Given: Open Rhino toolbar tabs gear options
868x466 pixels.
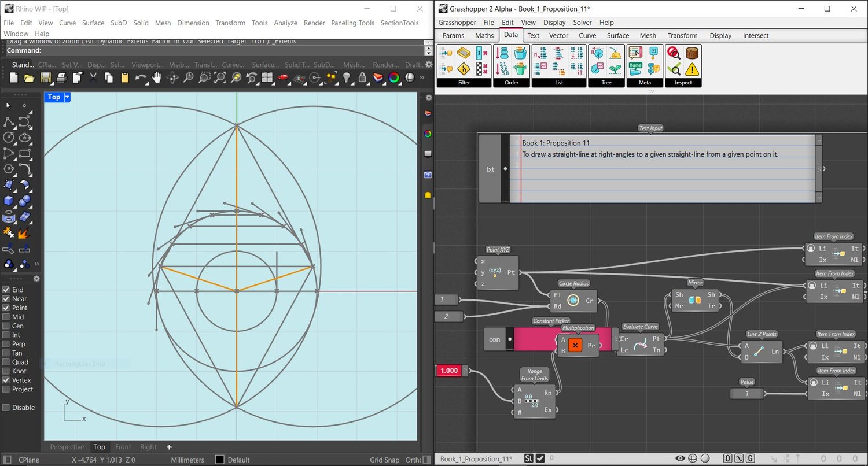Looking at the screenshot, I should coord(429,65).
